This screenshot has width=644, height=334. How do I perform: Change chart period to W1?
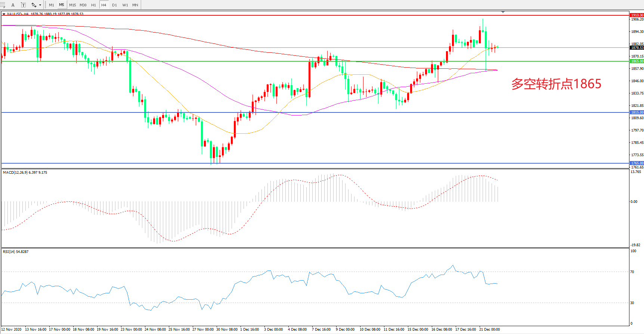point(125,5)
